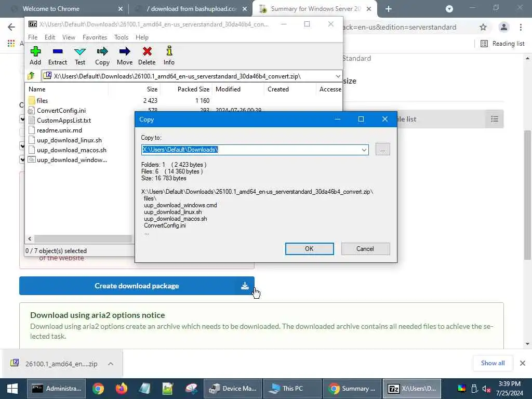Confirm copy with OK button
Image resolution: width=532 pixels, height=399 pixels.
point(310,249)
